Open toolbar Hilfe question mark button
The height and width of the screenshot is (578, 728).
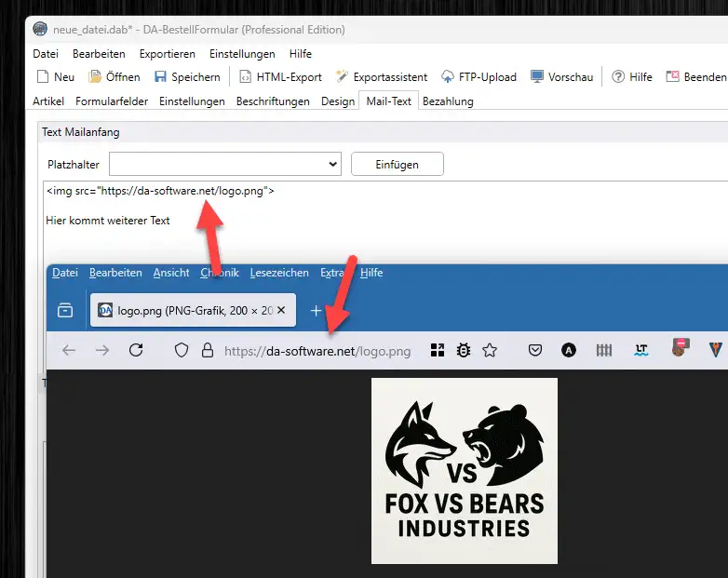[631, 76]
